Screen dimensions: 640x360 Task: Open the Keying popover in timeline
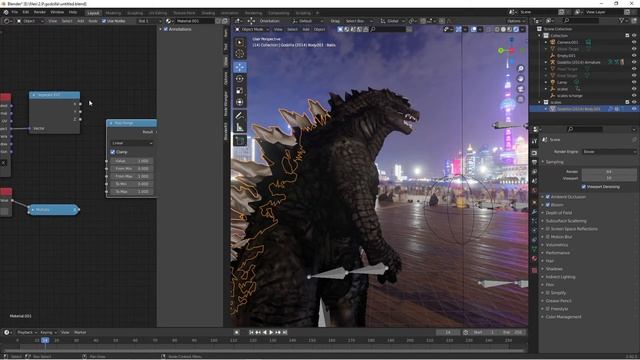click(48, 332)
